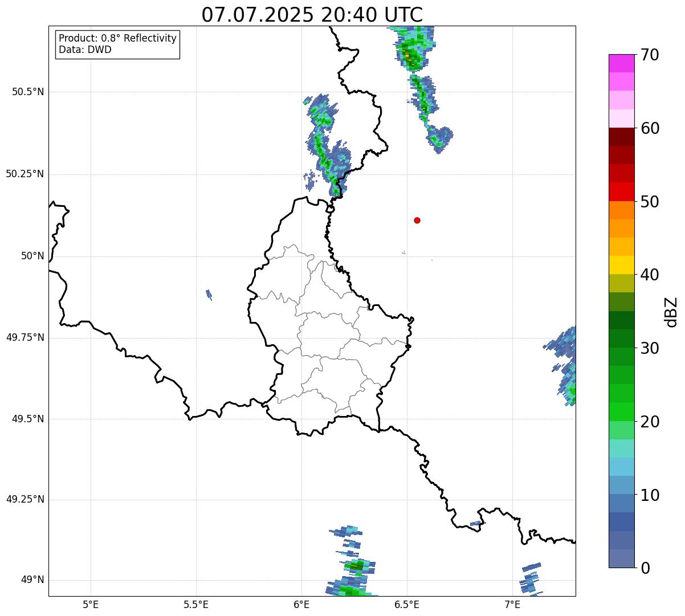
Task: Click the 5.5°E longitude label
Action: pos(196,604)
